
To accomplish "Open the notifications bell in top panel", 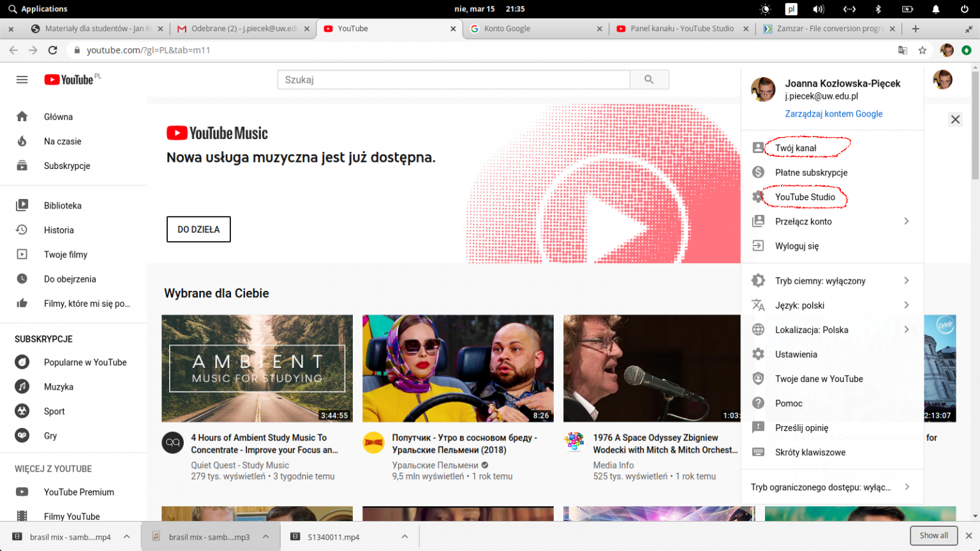I will click(x=936, y=9).
